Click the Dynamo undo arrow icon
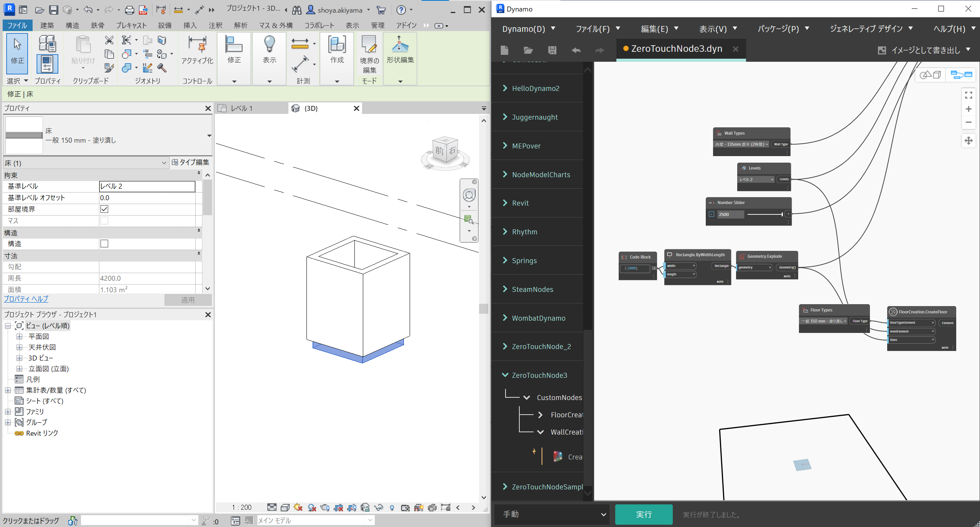The image size is (980, 527). [x=576, y=50]
